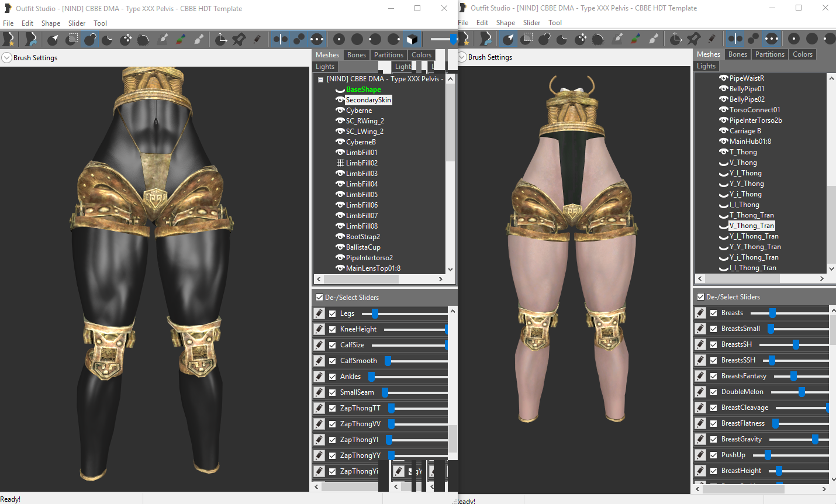Hide the PipeWaistR mesh in right window
This screenshot has width=836, height=504.
(x=724, y=78)
